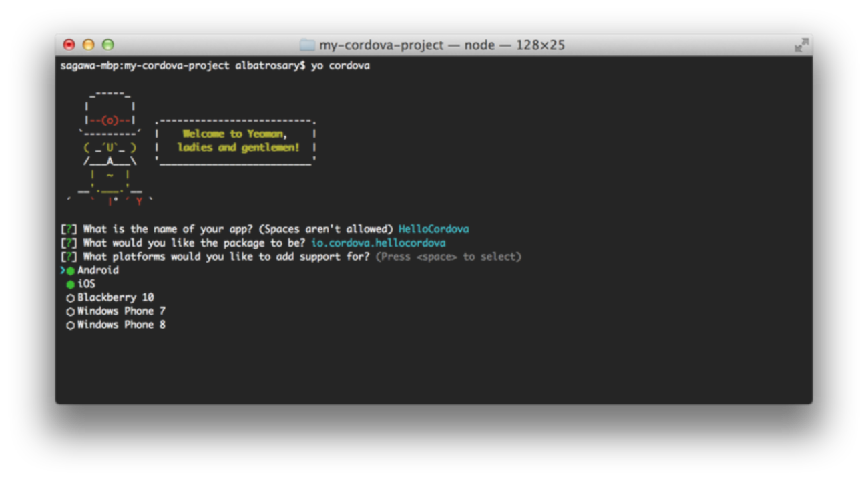The width and height of the screenshot is (868, 481).
Task: Click the 'Blackberry 10' option label
Action: pos(116,297)
